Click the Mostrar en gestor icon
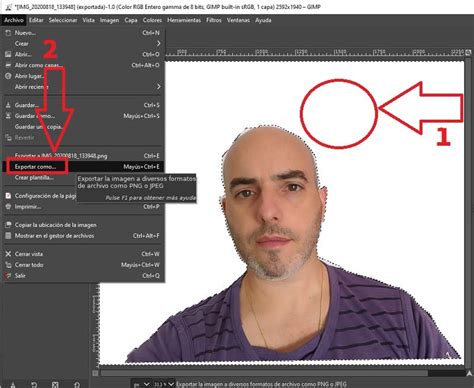 tap(8, 236)
